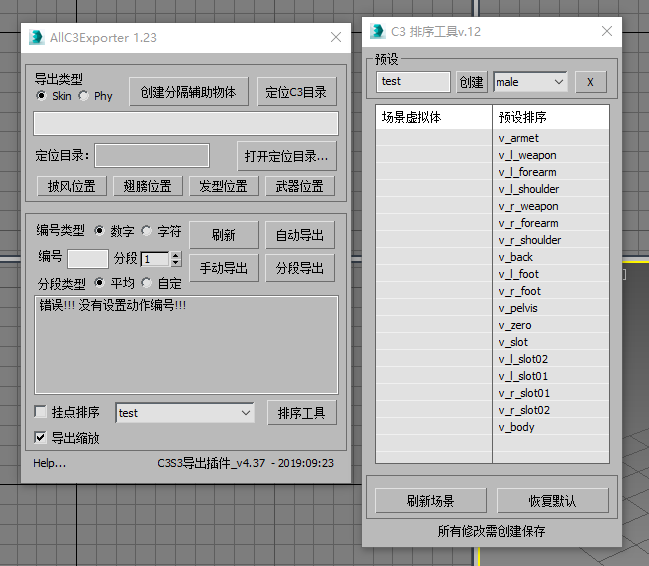The image size is (649, 566).
Task: Select v_back row
Action: click(x=550, y=257)
